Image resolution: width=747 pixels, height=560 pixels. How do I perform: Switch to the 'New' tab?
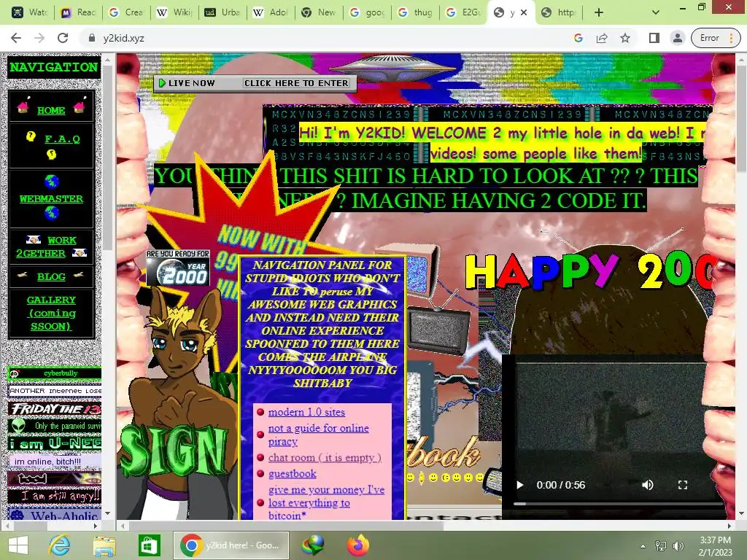pyautogui.click(x=318, y=12)
